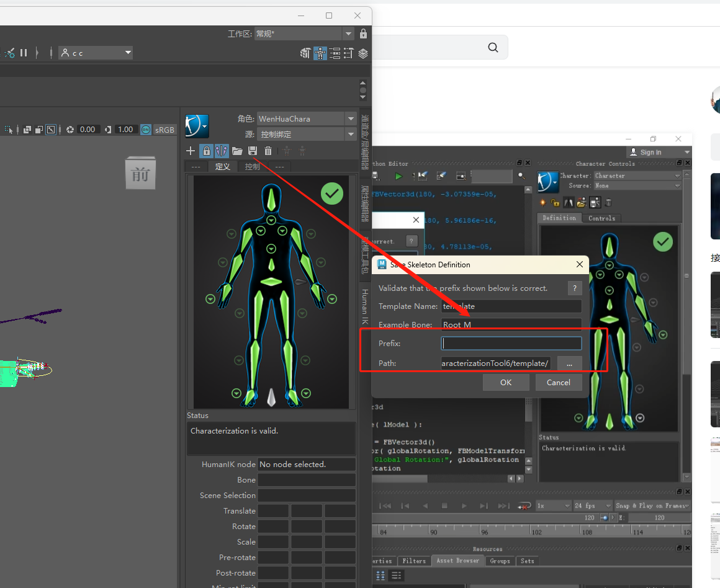Toggle mirror matching icon in MotionBuilder
720x588 pixels.
click(569, 202)
